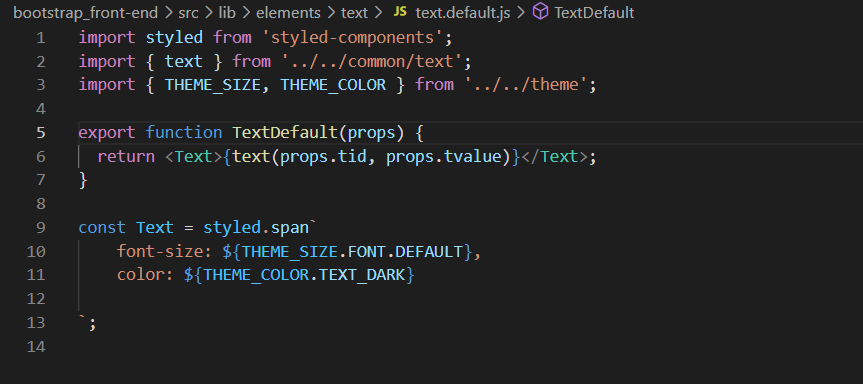Image resolution: width=863 pixels, height=384 pixels.
Task: Place cursor on TextDefault function name in line 5
Action: tap(285, 133)
